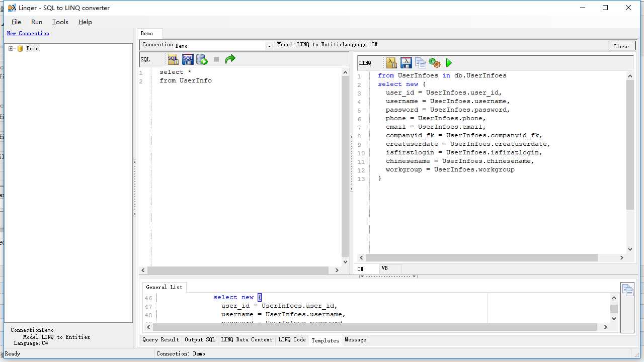This screenshot has height=362, width=644.
Task: Click the Close button on Demo tab
Action: tap(621, 46)
